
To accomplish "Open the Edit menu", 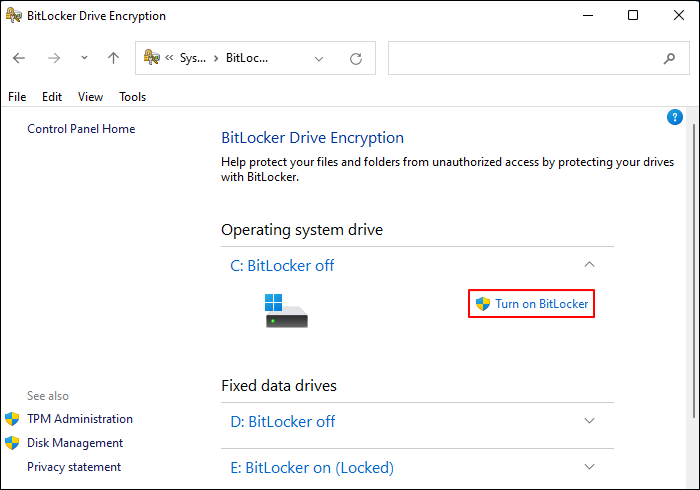I will pyautogui.click(x=52, y=97).
